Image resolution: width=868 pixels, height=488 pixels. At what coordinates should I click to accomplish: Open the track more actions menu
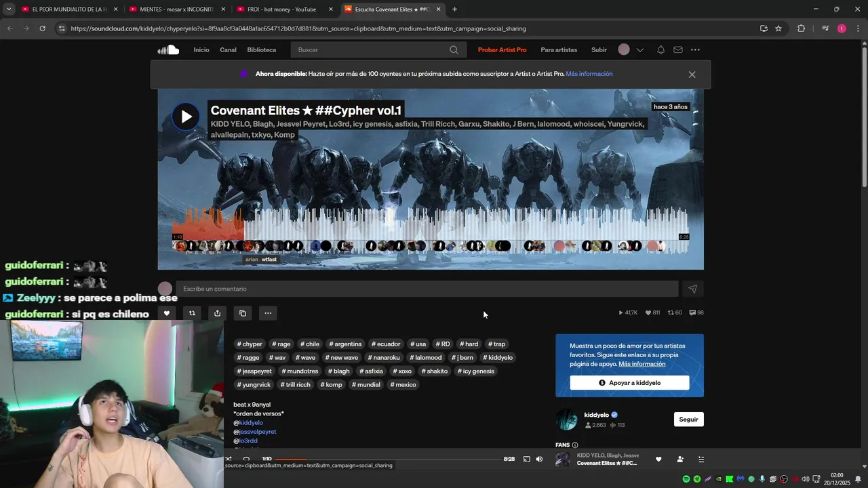coord(268,313)
